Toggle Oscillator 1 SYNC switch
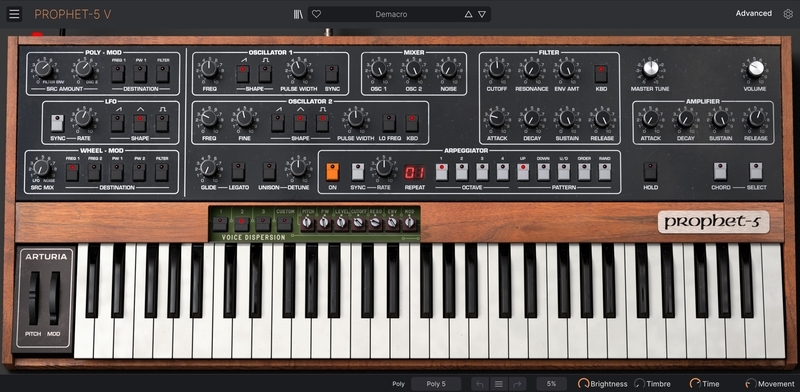This screenshot has width=800, height=392. (x=332, y=74)
